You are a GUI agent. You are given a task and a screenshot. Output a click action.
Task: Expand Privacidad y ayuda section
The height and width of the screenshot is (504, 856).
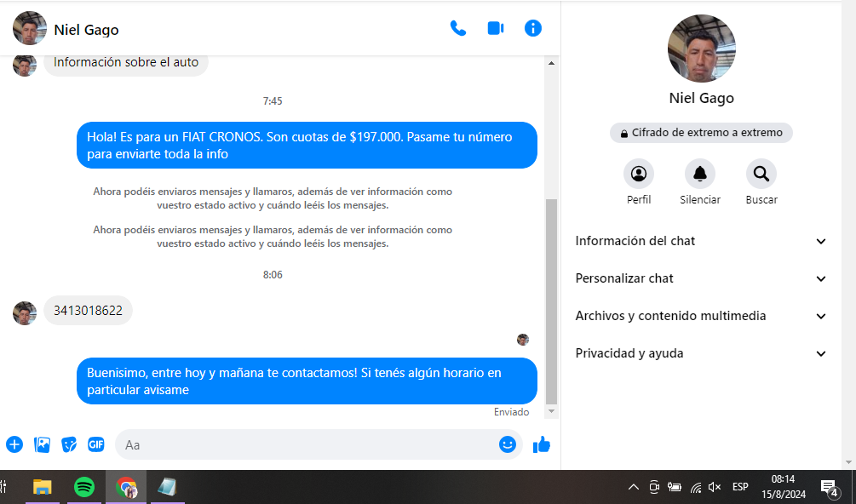pos(701,353)
